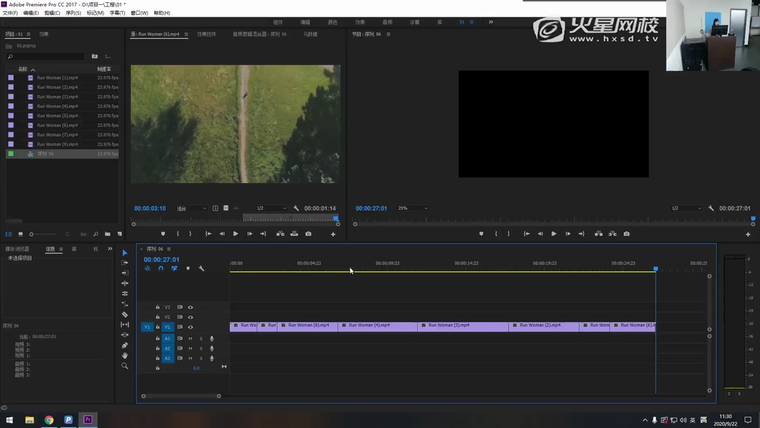Select the Pen tool in the toolbar
The width and height of the screenshot is (760, 428).
[x=125, y=345]
